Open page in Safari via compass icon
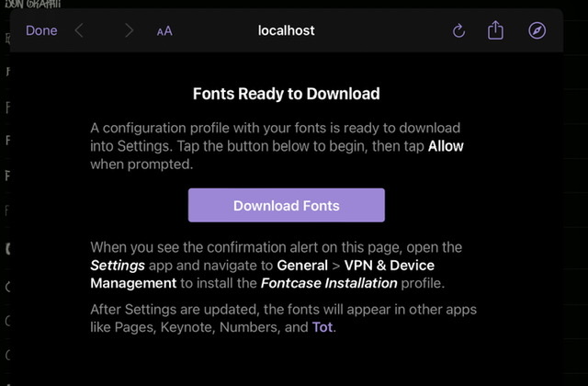 [x=537, y=30]
